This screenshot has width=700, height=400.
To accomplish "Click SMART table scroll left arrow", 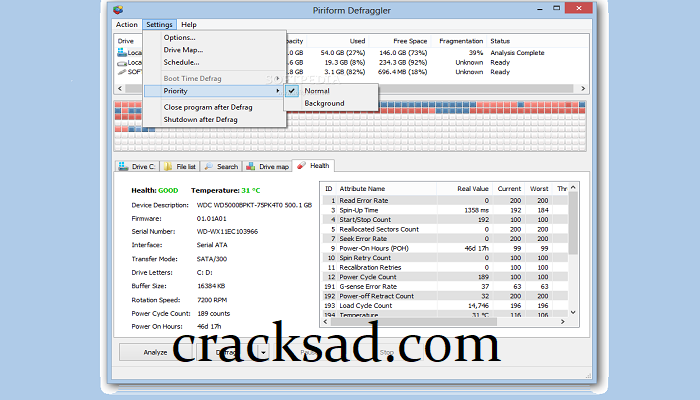I will (325, 321).
